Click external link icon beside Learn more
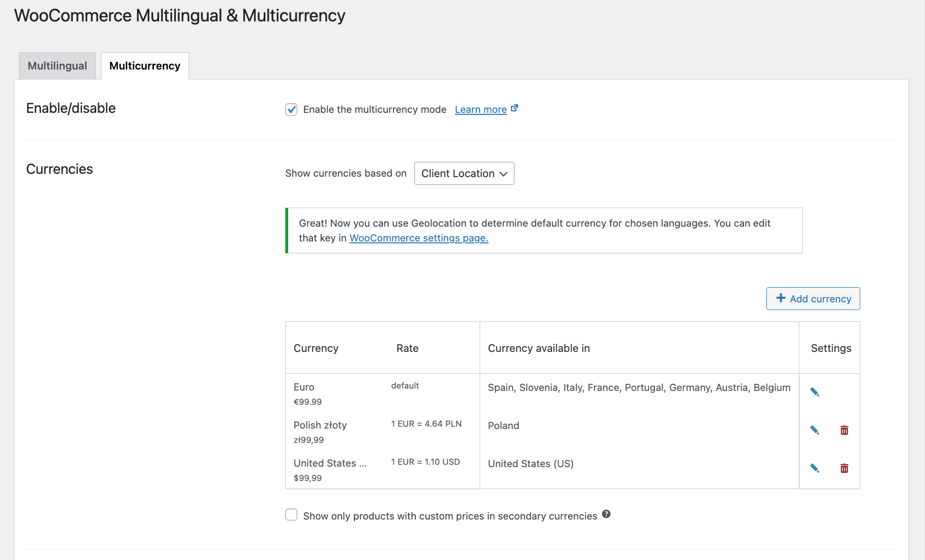The image size is (925, 560). click(x=514, y=108)
